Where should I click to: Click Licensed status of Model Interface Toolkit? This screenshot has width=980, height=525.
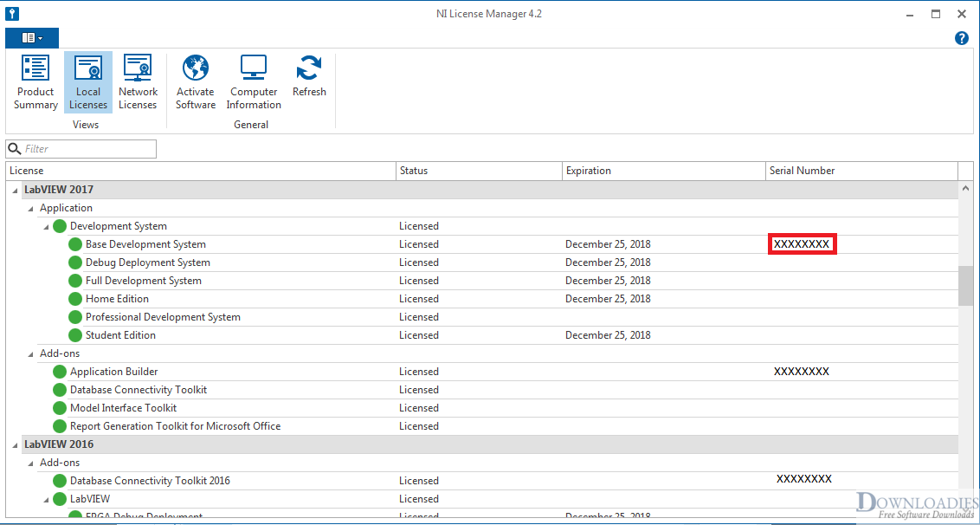(x=419, y=408)
